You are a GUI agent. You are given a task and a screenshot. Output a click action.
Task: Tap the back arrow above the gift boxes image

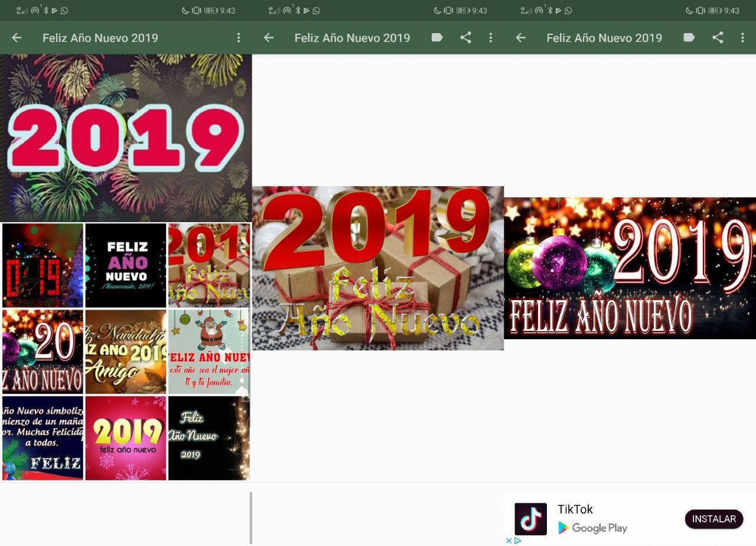(x=269, y=38)
